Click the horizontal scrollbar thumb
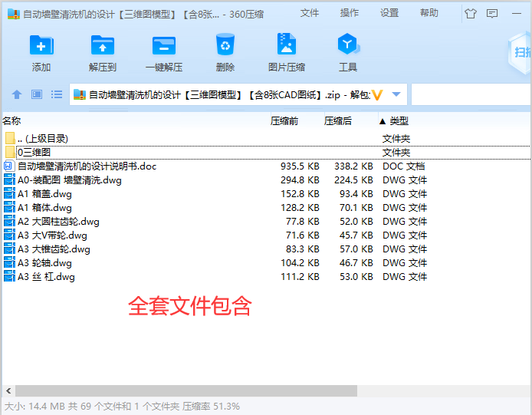This screenshot has height=415, width=532. [x=186, y=391]
